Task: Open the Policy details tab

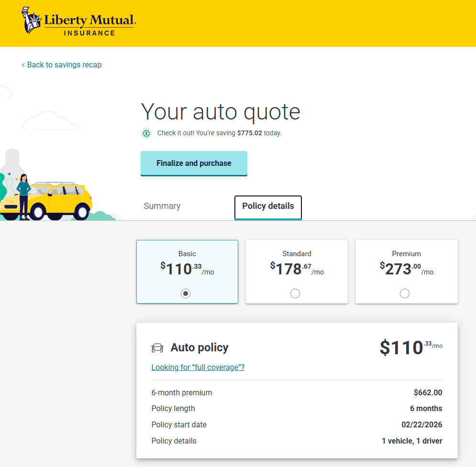Action: (x=268, y=206)
